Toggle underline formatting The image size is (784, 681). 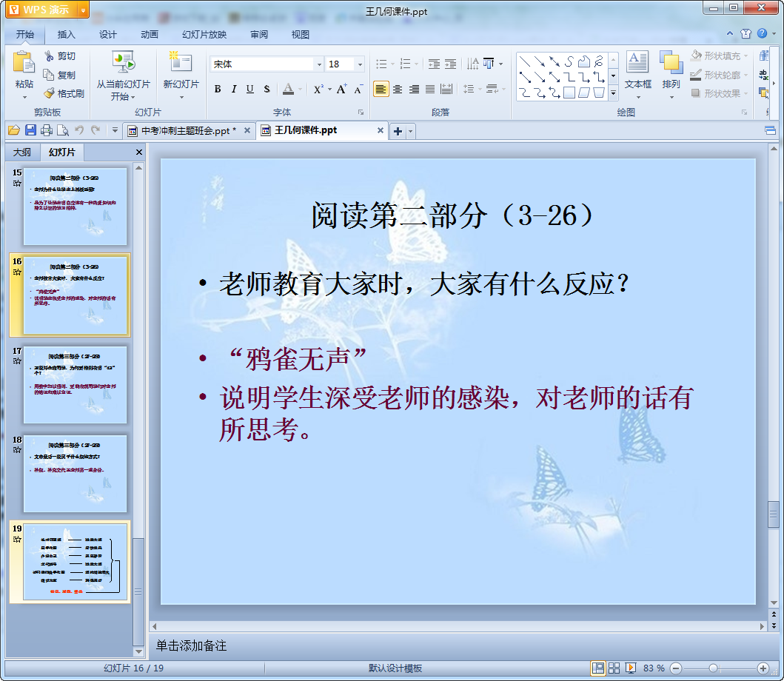tap(250, 89)
